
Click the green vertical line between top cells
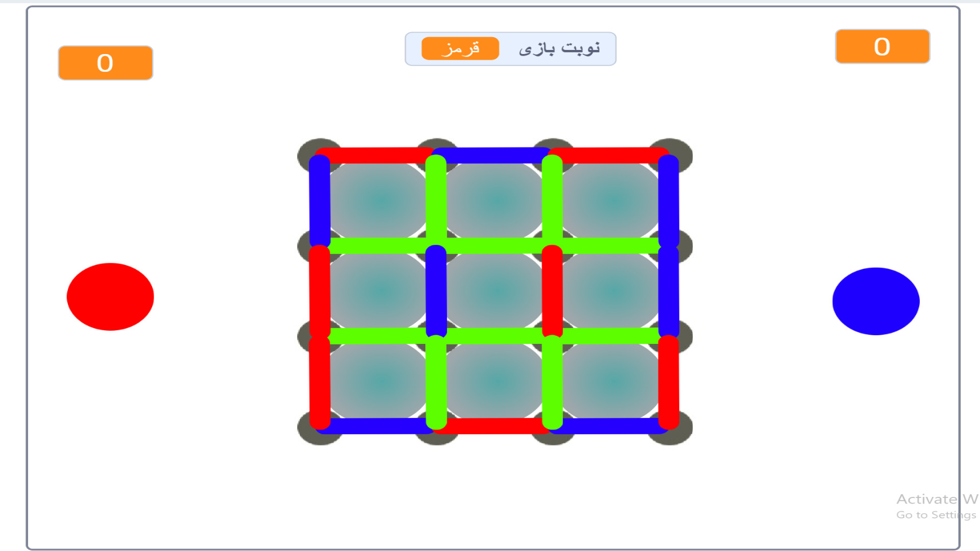click(x=436, y=201)
